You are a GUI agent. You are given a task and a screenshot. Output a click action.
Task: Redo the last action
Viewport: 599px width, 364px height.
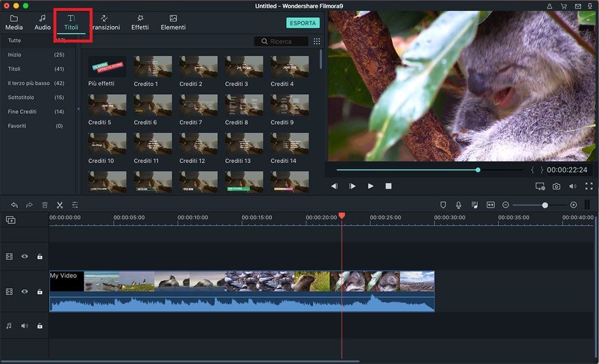tap(29, 205)
